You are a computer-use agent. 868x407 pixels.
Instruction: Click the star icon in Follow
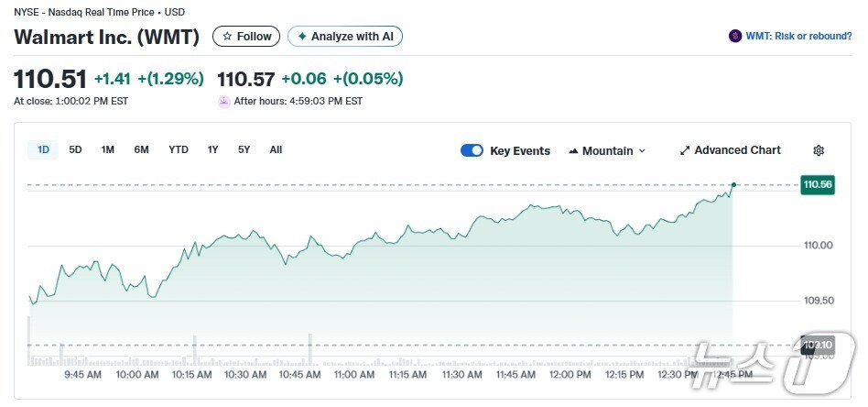[x=227, y=37]
